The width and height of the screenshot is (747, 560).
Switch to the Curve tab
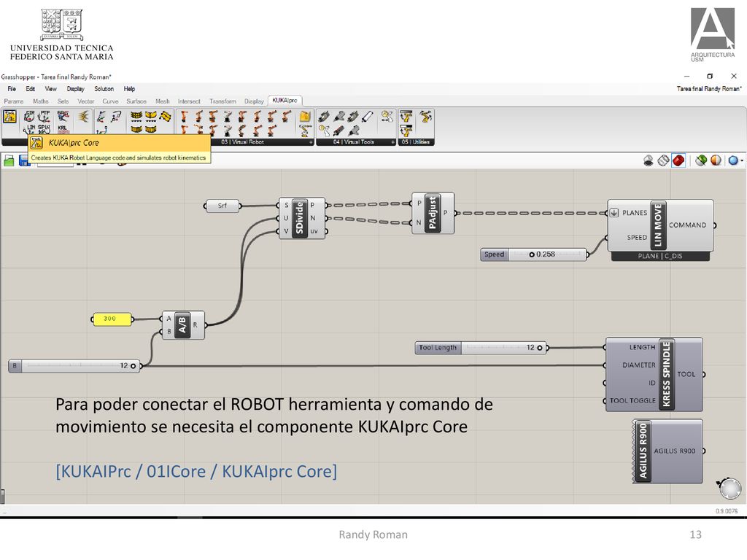pyautogui.click(x=111, y=101)
